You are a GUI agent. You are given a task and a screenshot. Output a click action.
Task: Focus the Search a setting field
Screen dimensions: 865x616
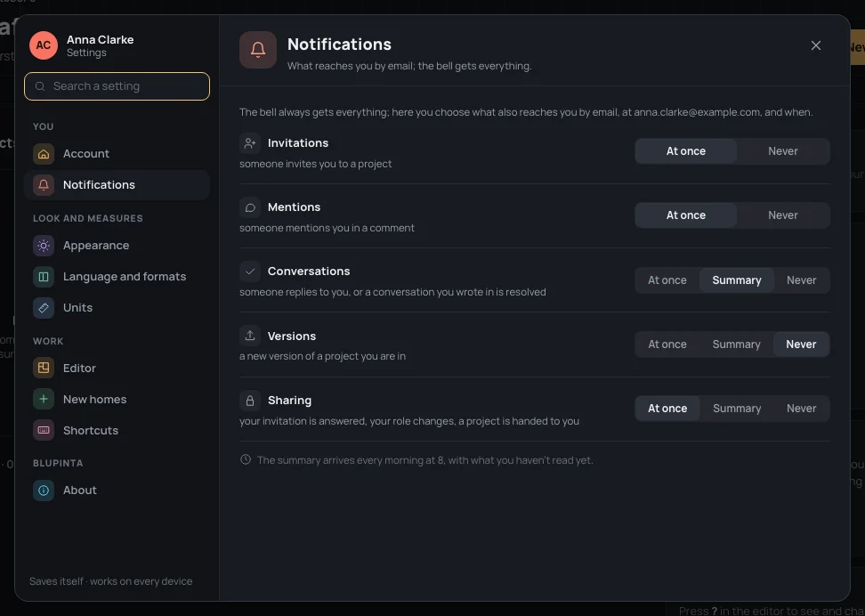click(x=117, y=86)
